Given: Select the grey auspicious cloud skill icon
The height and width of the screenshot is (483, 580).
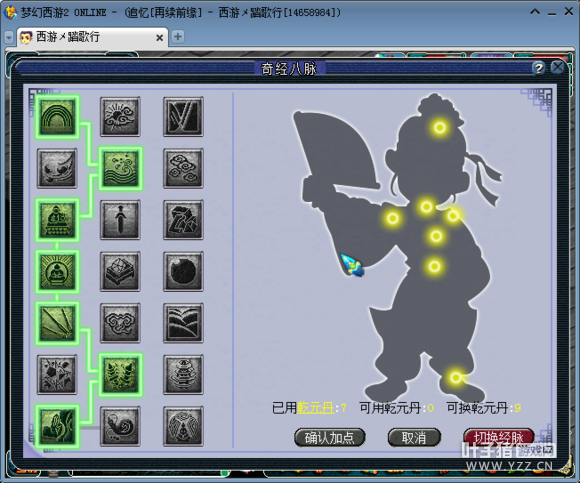Looking at the screenshot, I should click(x=120, y=323).
